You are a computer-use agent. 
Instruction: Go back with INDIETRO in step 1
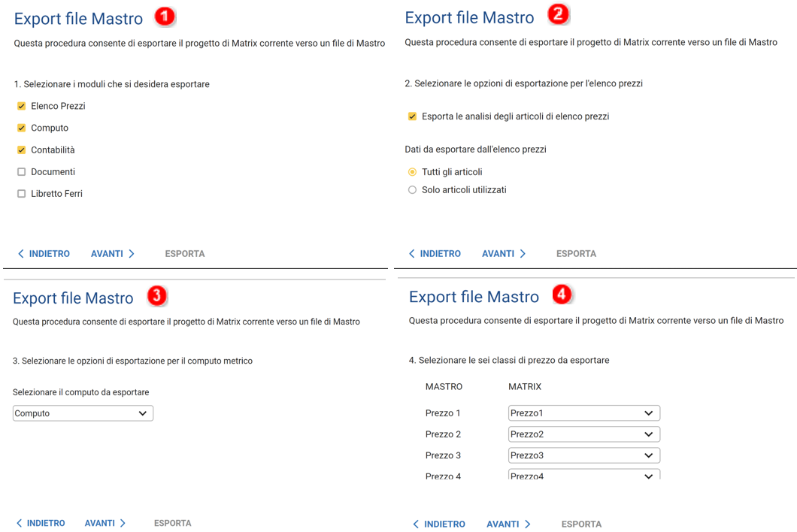(x=44, y=254)
